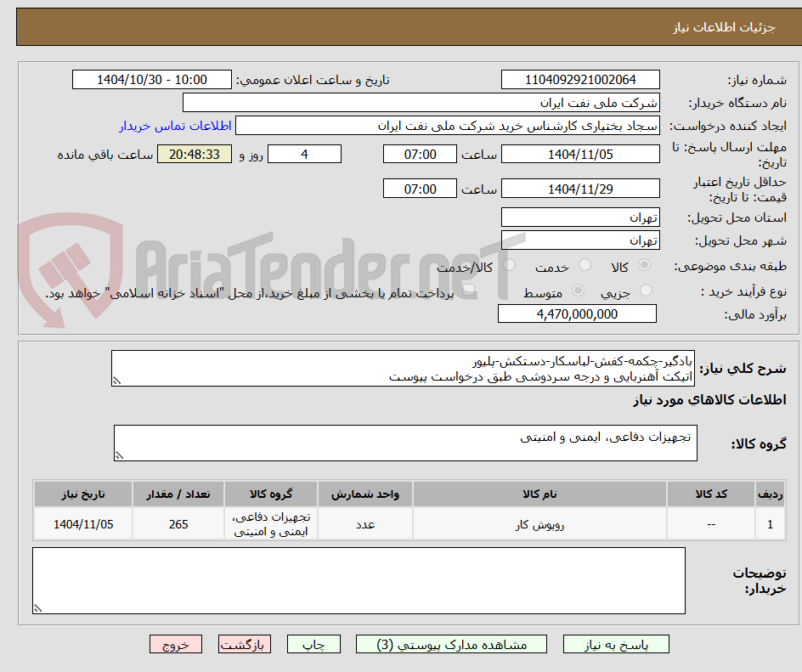Click the گروه کالا column header in table
This screenshot has height=672, width=802.
271,494
